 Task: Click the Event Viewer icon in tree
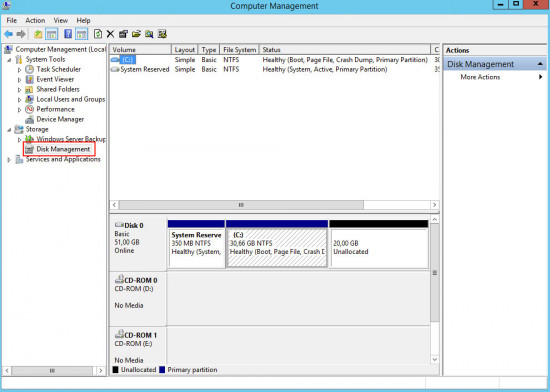click(29, 80)
